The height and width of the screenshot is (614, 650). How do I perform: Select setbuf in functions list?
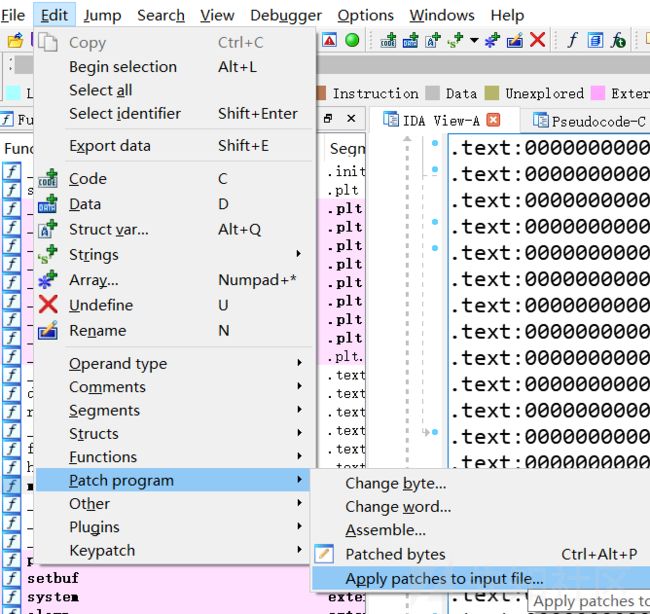pyautogui.click(x=53, y=578)
